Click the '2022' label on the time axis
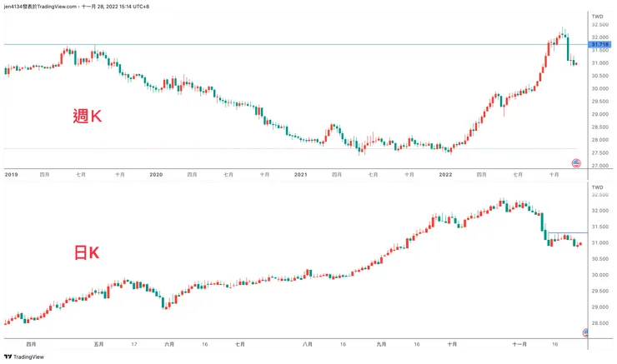The height and width of the screenshot is (364, 617). tap(445, 175)
